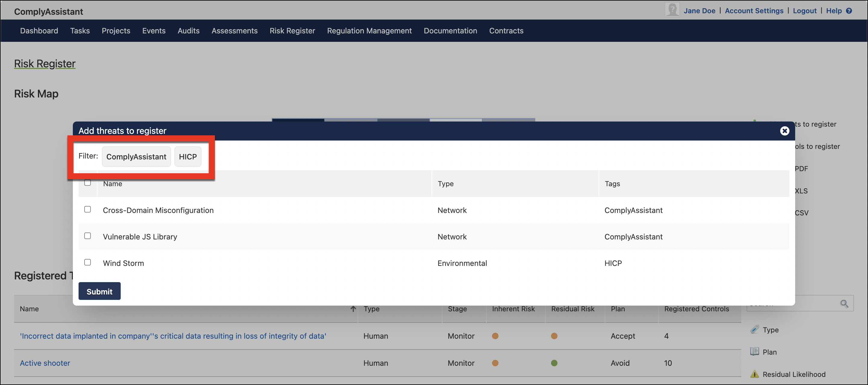
Task: Check the Cross-Domain Misconfiguration checkbox
Action: [x=88, y=209]
